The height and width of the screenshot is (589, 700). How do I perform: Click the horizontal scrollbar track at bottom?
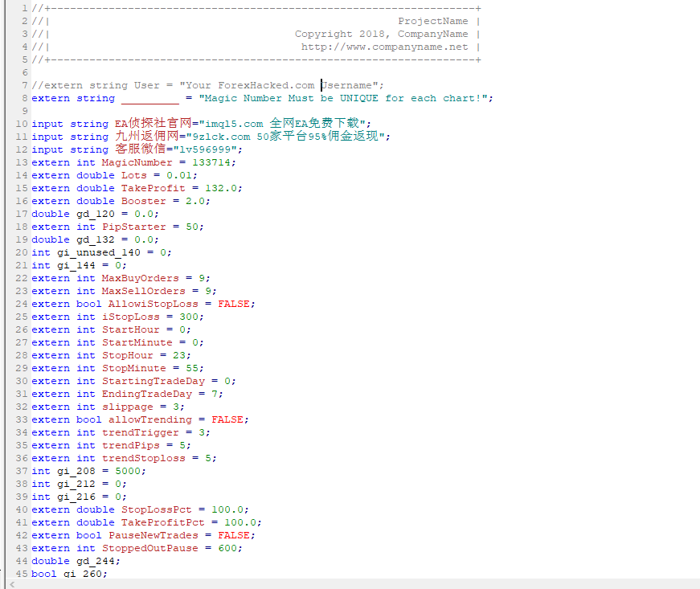[354, 584]
